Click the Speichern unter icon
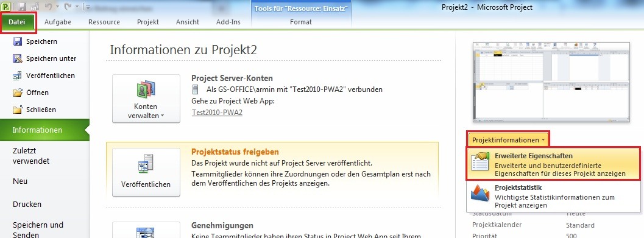644x238 pixels. click(17, 58)
